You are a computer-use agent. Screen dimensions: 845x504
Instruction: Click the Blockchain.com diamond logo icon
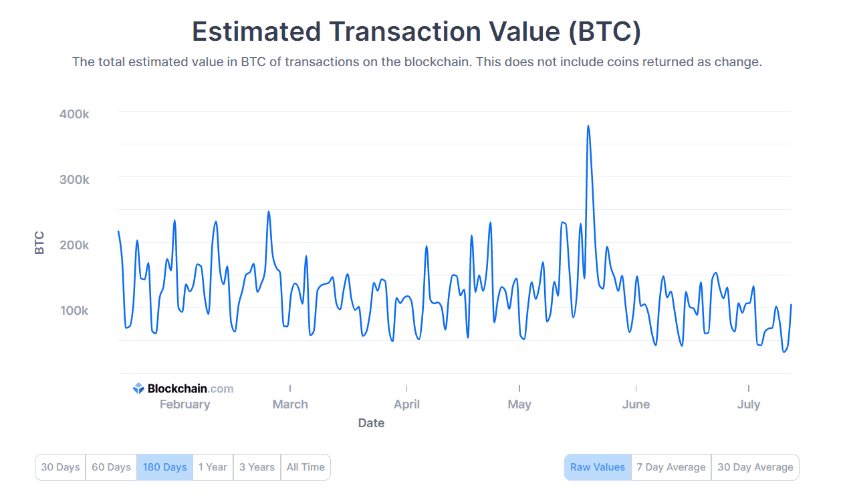(138, 388)
